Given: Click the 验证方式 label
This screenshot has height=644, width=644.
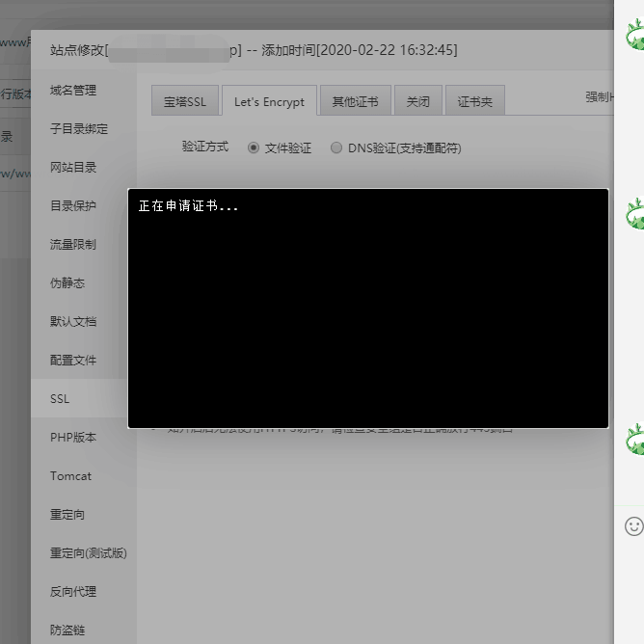Looking at the screenshot, I should pyautogui.click(x=205, y=147).
